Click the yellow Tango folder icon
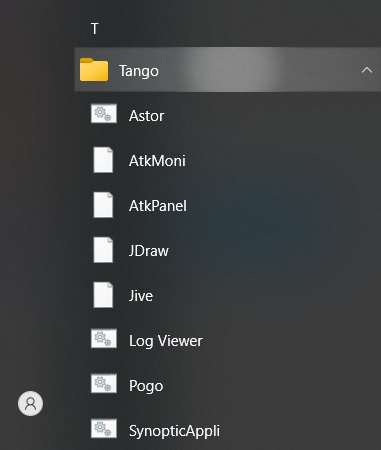This screenshot has height=450, width=381. (x=94, y=70)
